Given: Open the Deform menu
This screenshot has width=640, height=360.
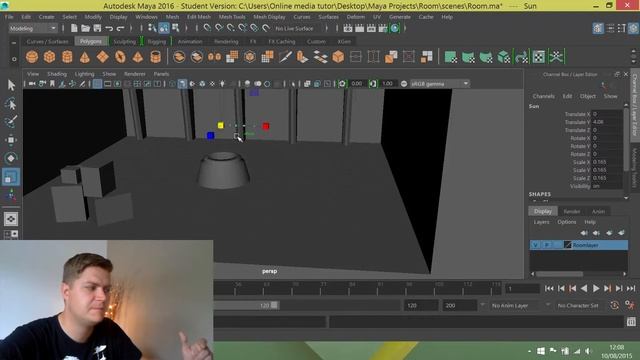Looking at the screenshot, I should [356, 17].
